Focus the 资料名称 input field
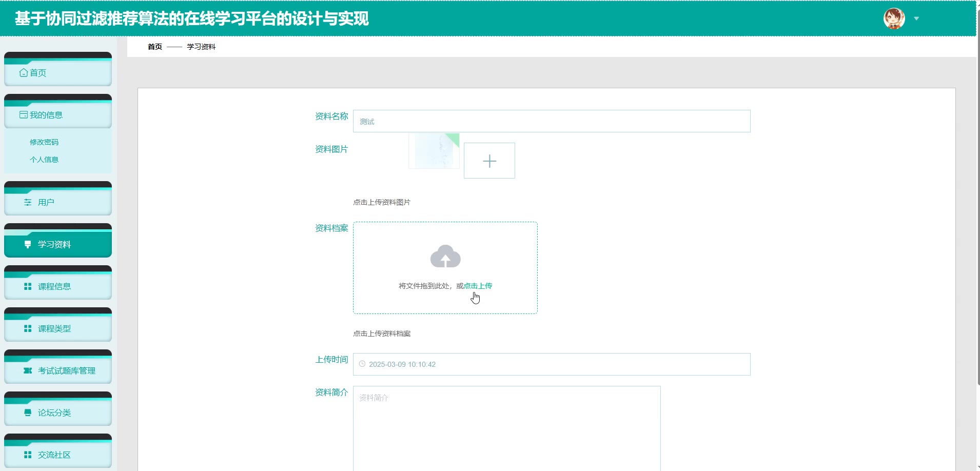This screenshot has width=980, height=471. click(x=552, y=121)
